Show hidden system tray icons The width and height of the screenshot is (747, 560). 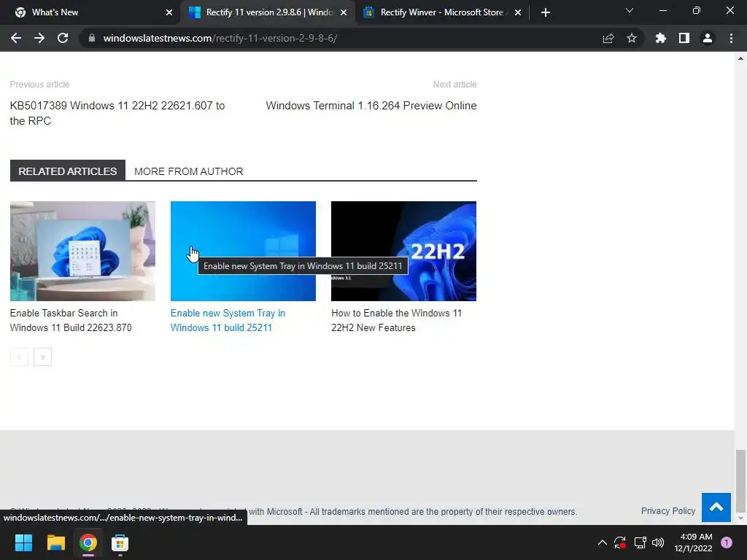pyautogui.click(x=602, y=542)
